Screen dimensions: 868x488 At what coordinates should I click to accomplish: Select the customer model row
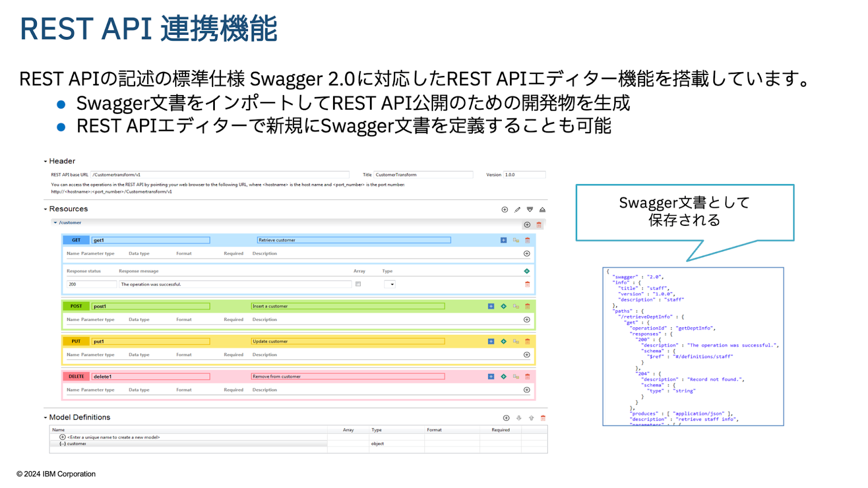[189, 443]
